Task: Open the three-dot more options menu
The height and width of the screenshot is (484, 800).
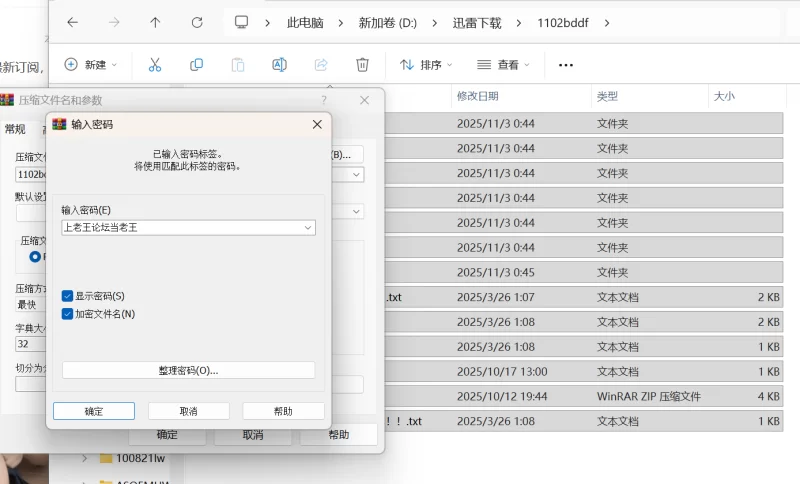Action: [565, 65]
